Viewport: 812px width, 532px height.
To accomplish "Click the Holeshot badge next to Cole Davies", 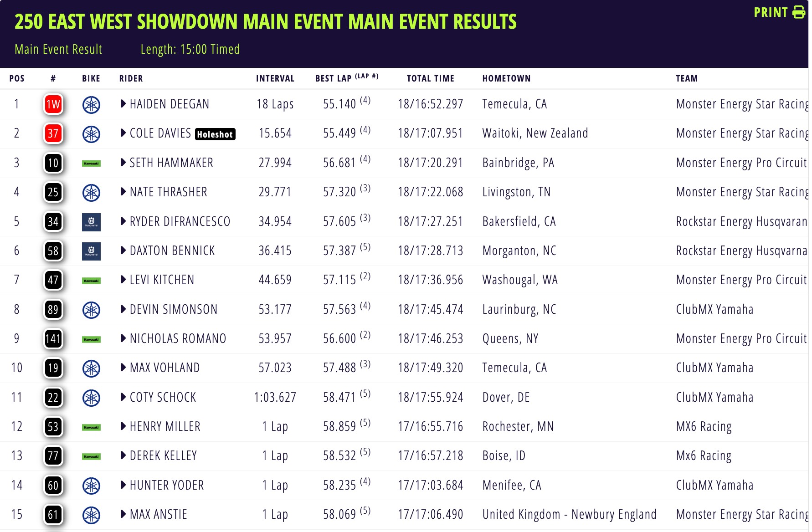I will tap(215, 134).
